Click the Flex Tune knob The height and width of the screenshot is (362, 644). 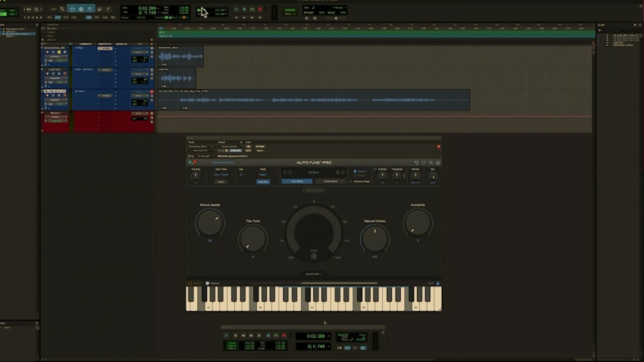[253, 239]
